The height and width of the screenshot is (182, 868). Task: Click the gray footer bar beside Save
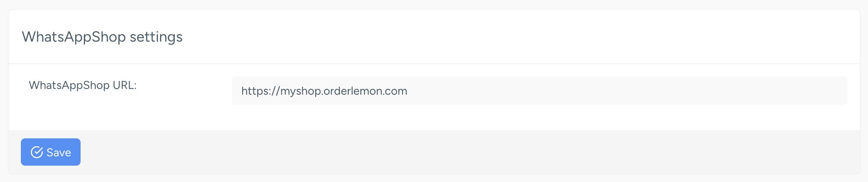pyautogui.click(x=450, y=152)
